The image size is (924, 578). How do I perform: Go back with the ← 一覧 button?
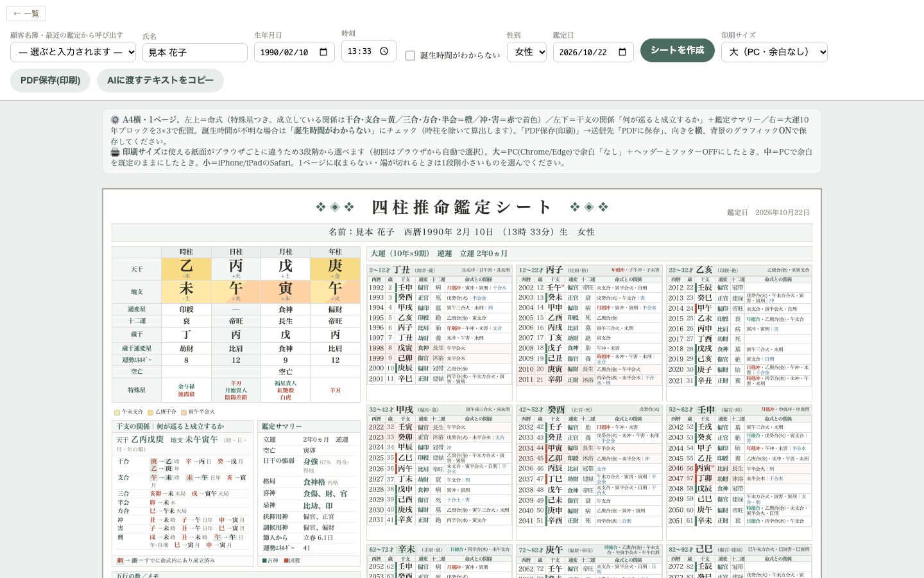[x=26, y=13]
